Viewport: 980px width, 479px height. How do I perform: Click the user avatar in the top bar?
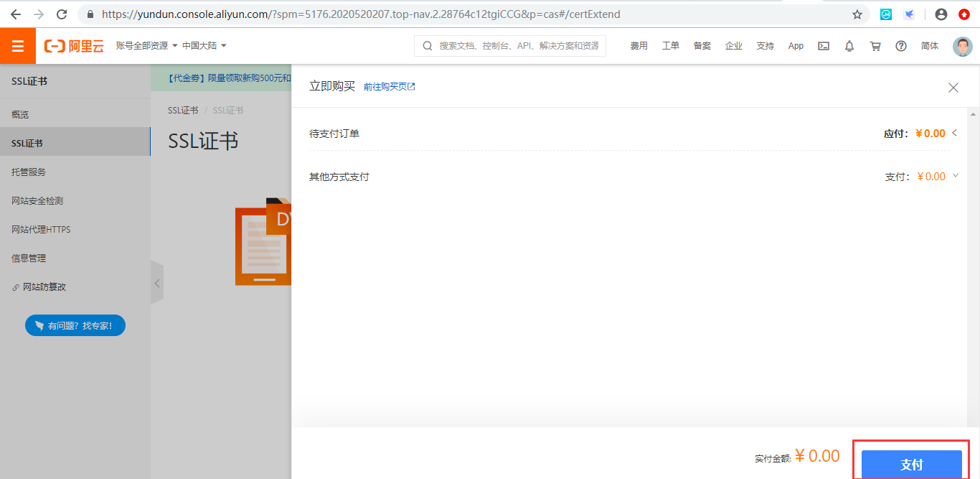tap(962, 46)
